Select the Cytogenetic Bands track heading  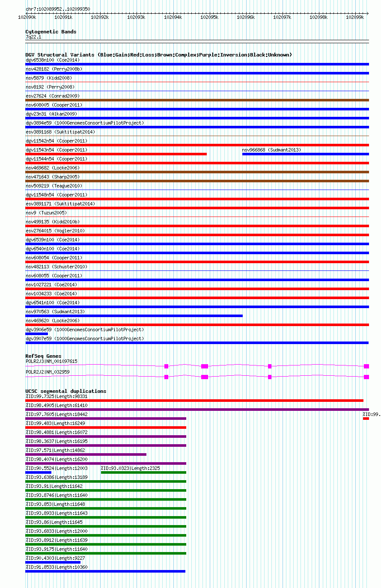pyautogui.click(x=51, y=32)
